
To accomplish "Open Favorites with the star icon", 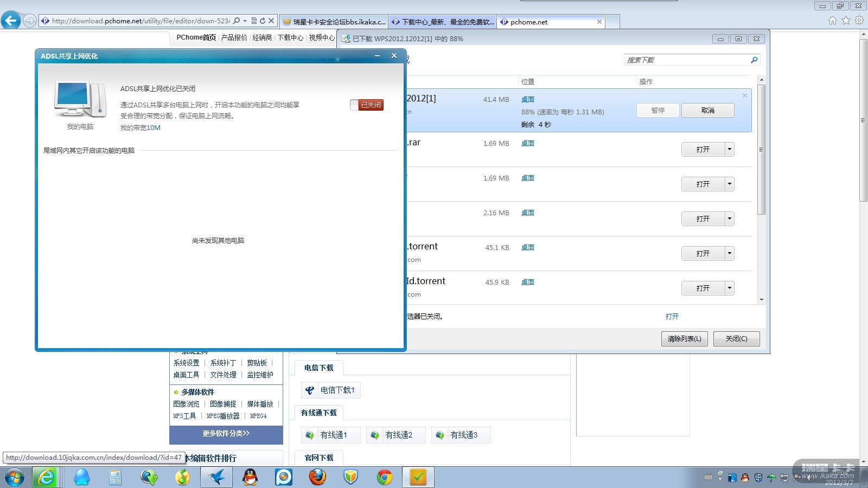I will [846, 21].
